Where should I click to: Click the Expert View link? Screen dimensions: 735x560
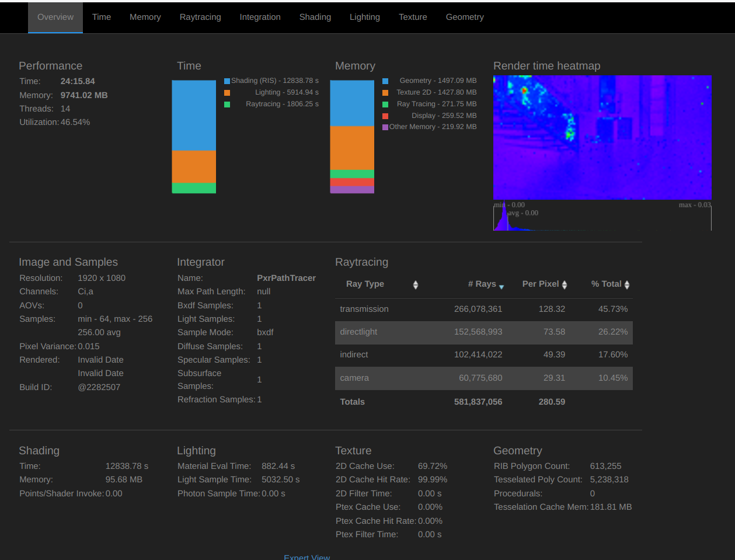point(307,557)
